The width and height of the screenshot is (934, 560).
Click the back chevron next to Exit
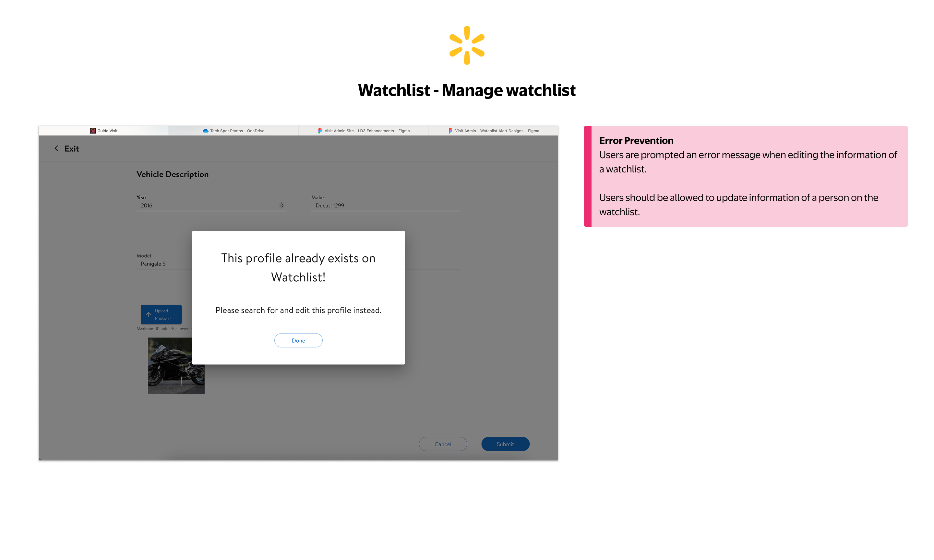click(x=56, y=149)
